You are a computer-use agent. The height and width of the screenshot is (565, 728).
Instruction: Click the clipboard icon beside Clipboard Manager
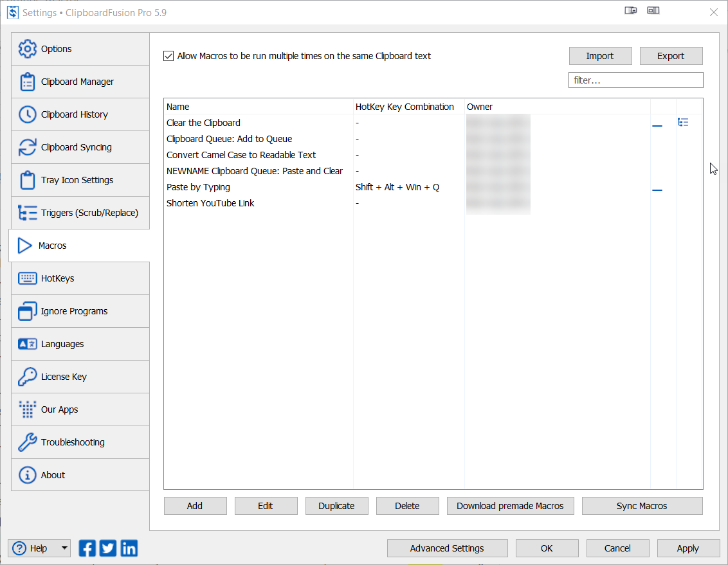28,82
